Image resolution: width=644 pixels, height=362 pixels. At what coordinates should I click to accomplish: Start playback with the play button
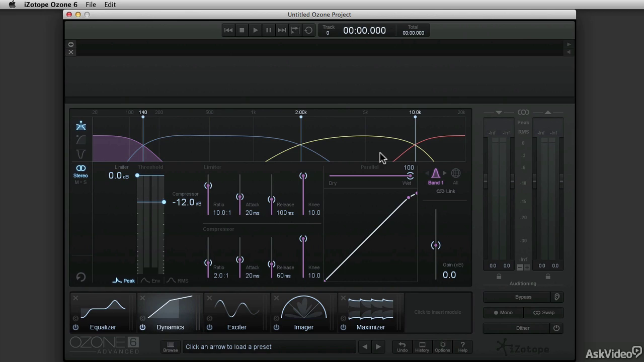point(255,30)
